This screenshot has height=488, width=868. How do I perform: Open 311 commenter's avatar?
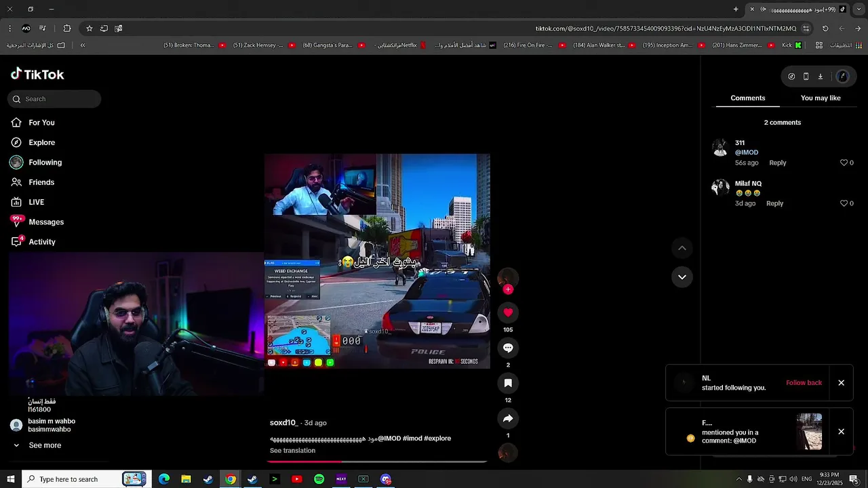click(720, 147)
